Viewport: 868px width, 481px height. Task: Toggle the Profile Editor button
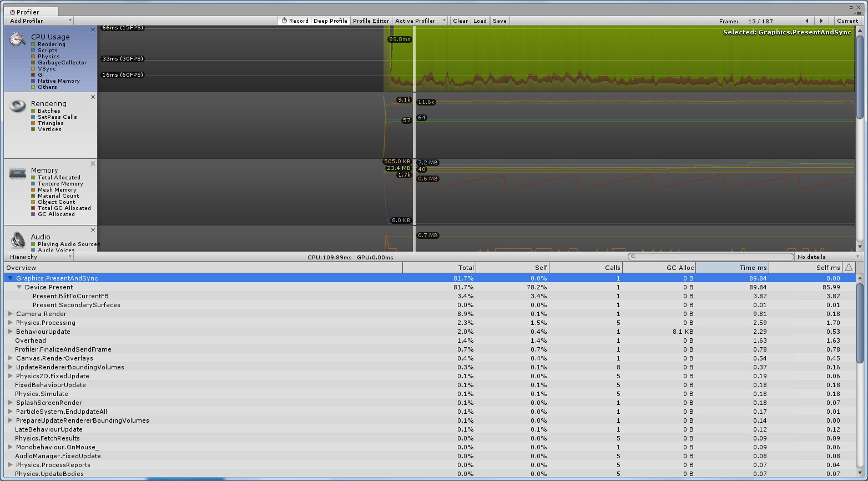(371, 21)
